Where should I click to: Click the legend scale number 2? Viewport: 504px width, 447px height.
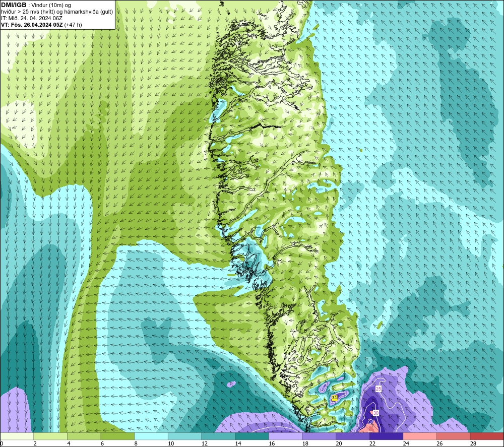pyautogui.click(x=35, y=444)
